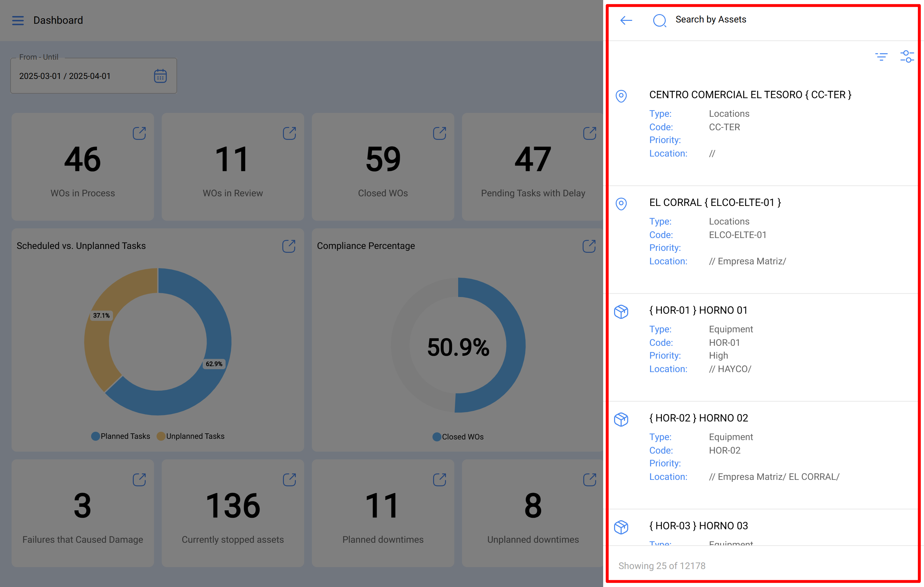
Task: Click the Unplanned Tasks legend swatch
Action: 161,436
